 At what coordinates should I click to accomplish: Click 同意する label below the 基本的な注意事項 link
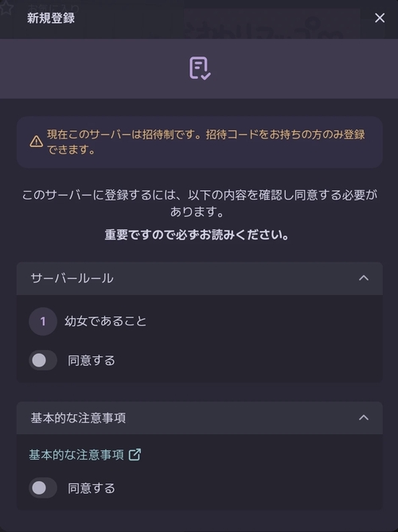point(92,488)
